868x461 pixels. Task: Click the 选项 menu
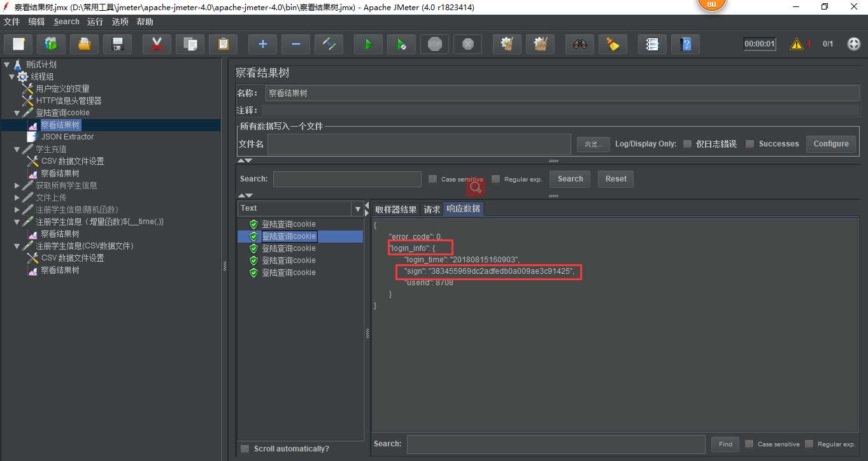[x=120, y=22]
